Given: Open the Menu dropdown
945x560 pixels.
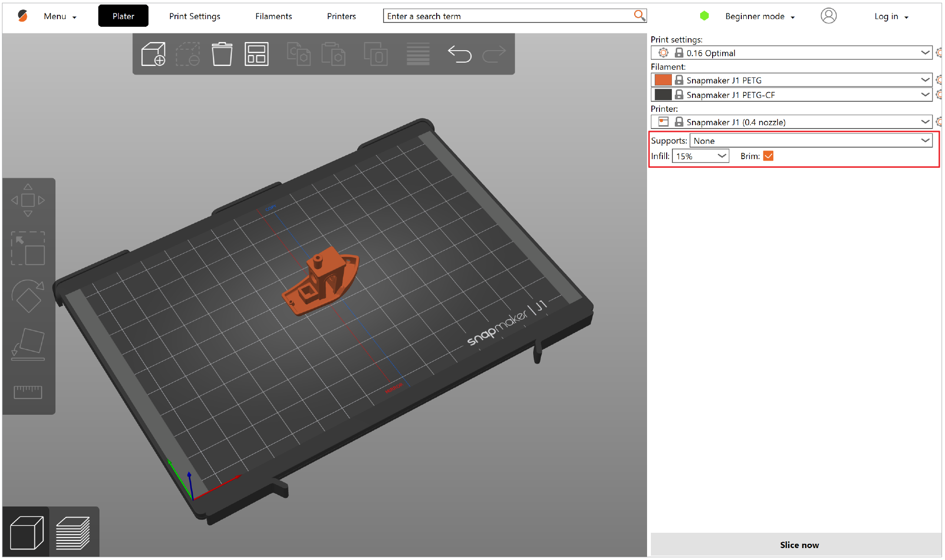Looking at the screenshot, I should [x=60, y=16].
